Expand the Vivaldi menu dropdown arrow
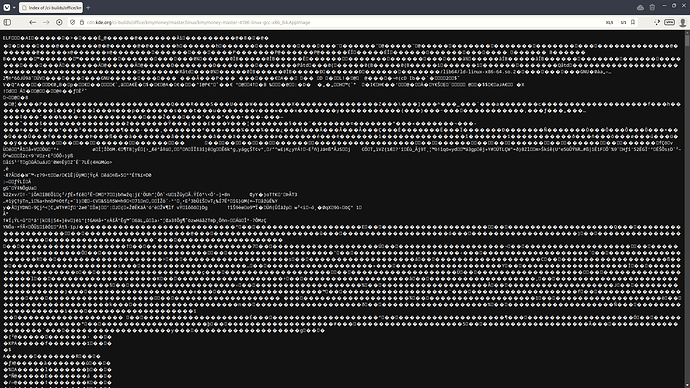This screenshot has height=388, width=690. (x=14, y=8)
